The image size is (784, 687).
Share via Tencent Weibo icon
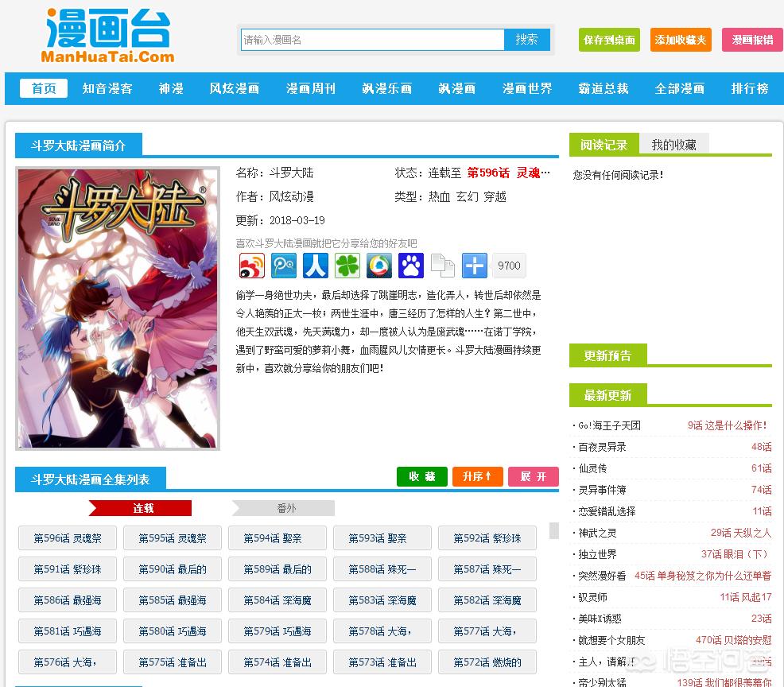(x=284, y=266)
